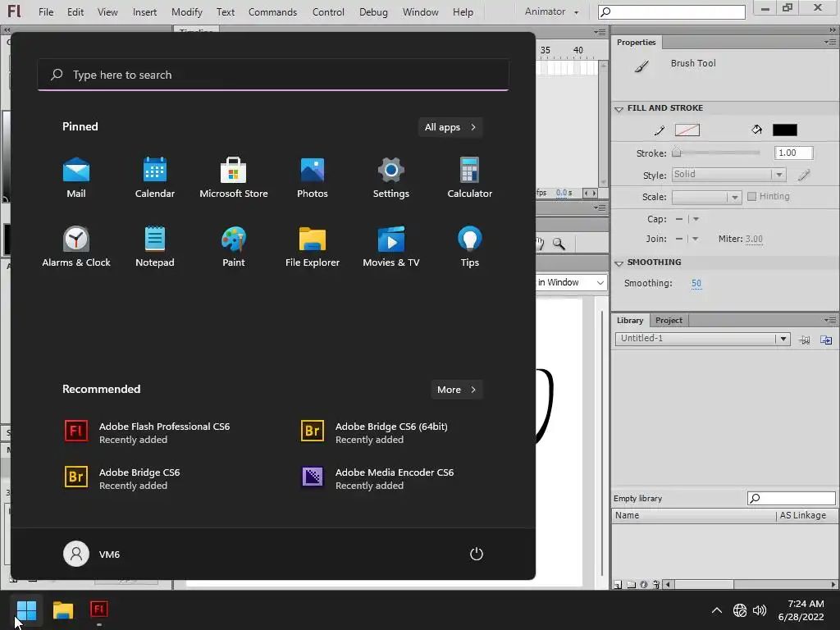
Task: Open the Window menu
Action: (x=421, y=11)
